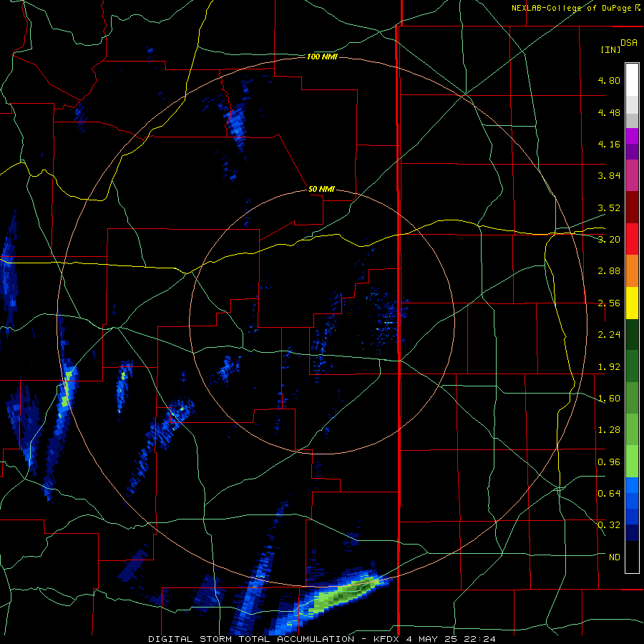This screenshot has width=644, height=644.
Task: Click the 0.96 legend value
Action: 609,462
